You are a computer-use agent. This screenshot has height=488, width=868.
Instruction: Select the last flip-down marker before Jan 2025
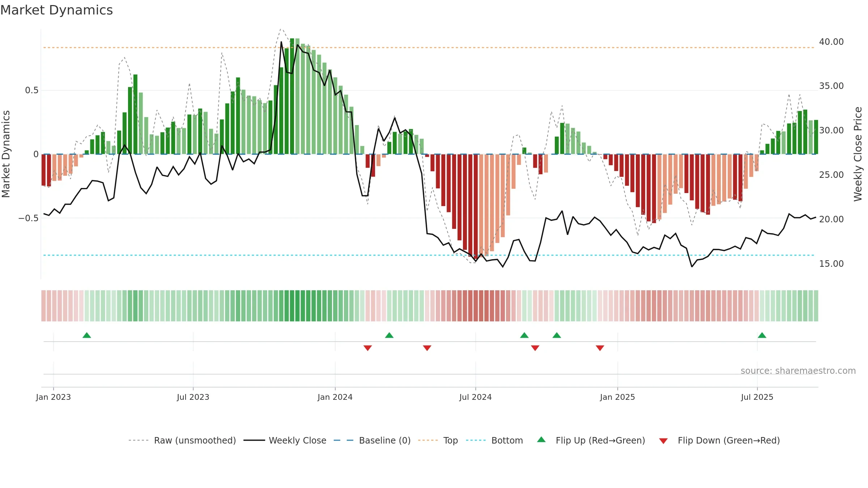[600, 348]
